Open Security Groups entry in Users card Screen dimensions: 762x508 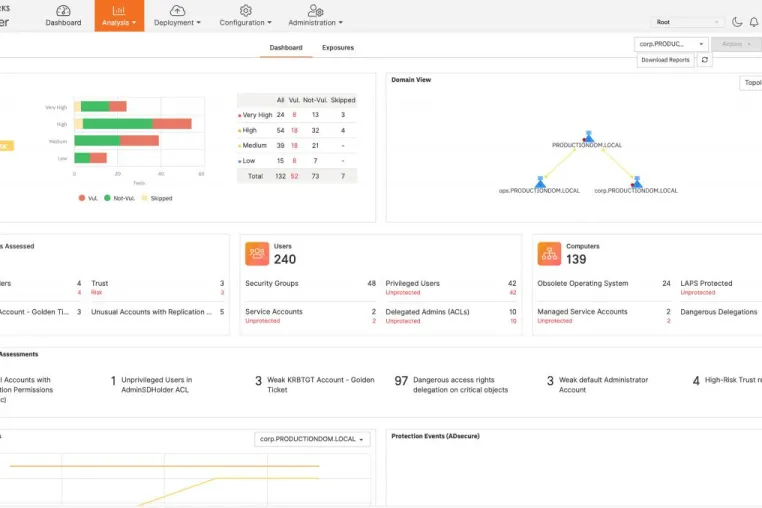tap(311, 283)
